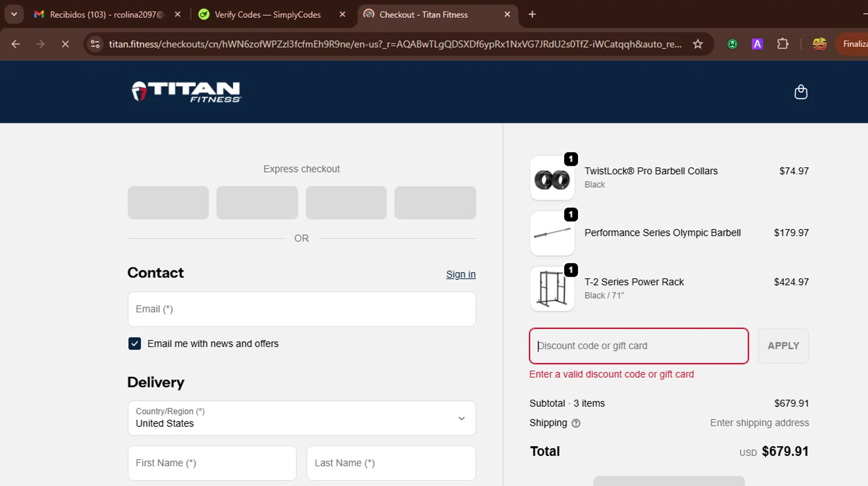Click the Sign in link
Viewport: 868px width, 486px height.
click(461, 275)
